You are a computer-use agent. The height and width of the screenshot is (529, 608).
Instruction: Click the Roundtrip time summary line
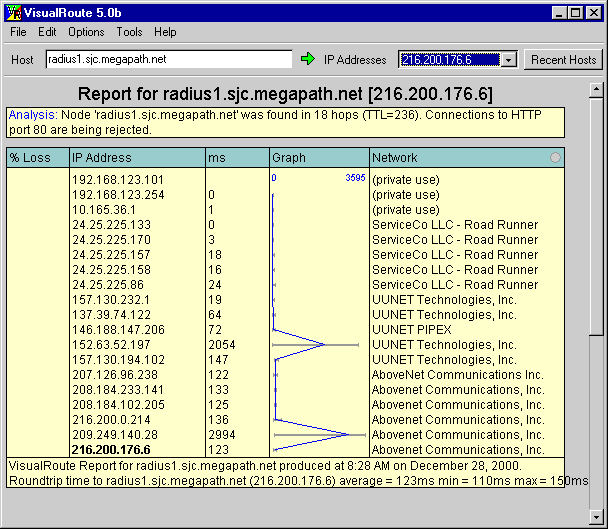(x=299, y=481)
